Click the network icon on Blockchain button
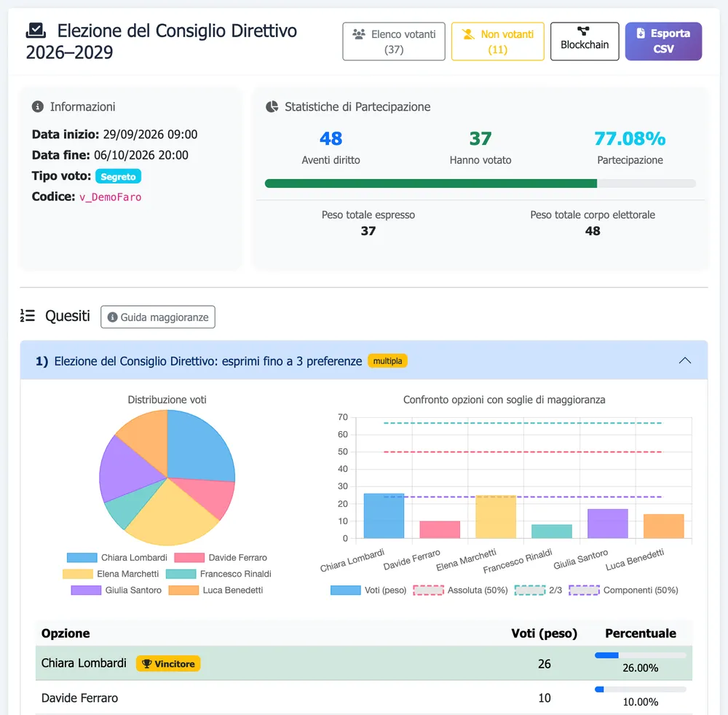Image resolution: width=728 pixels, height=715 pixels. [x=584, y=31]
